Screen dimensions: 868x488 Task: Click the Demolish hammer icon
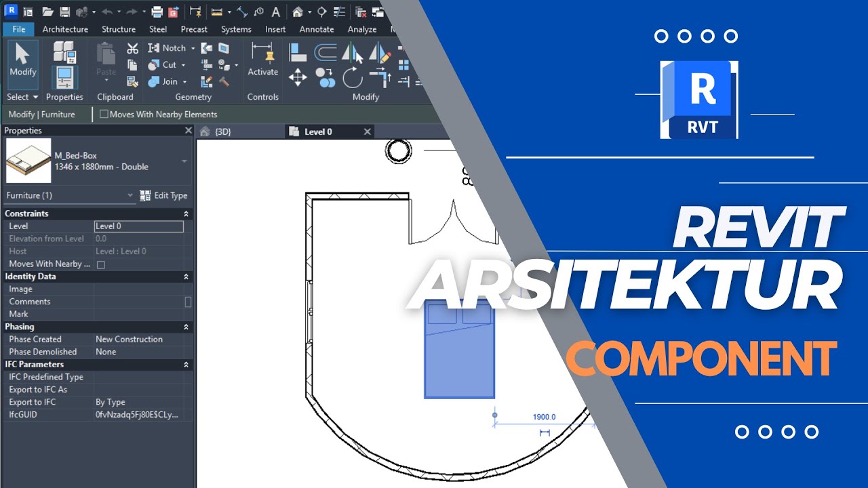224,82
